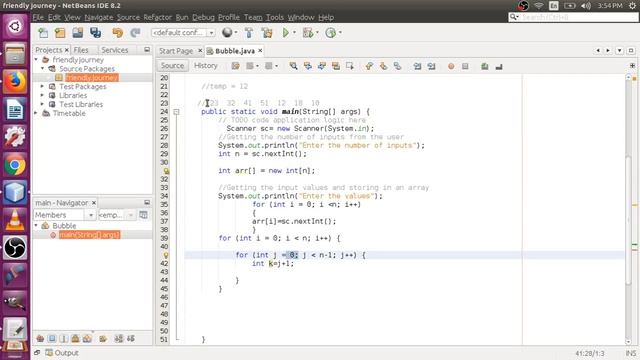This screenshot has width=640, height=360.
Task: Open the Debug menu
Action: pos(203,17)
